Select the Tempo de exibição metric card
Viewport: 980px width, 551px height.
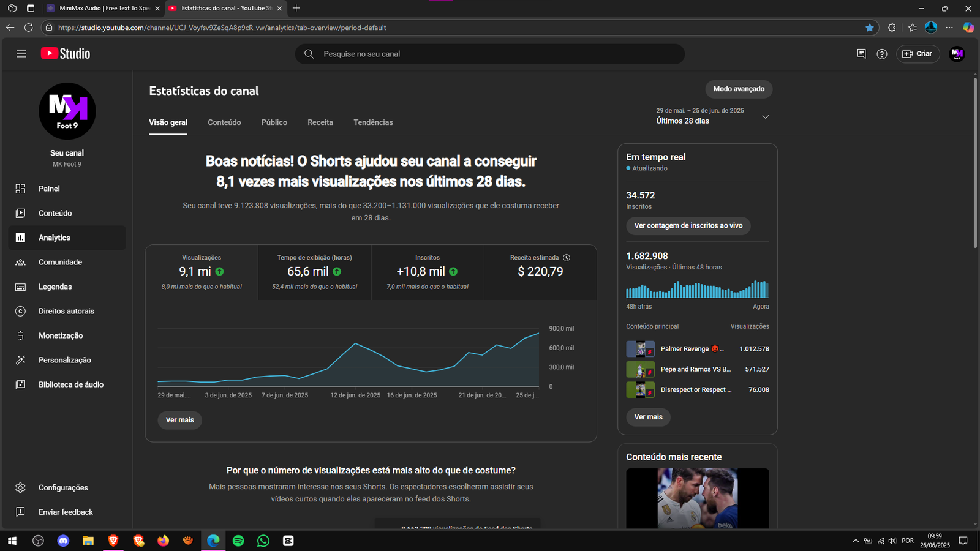[x=314, y=272]
